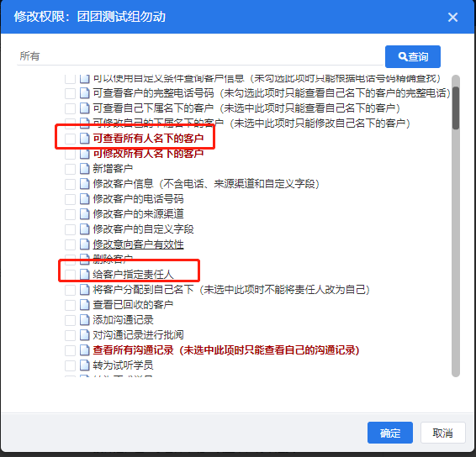Enable the 给客户指定责任人 checkbox

pyautogui.click(x=70, y=275)
